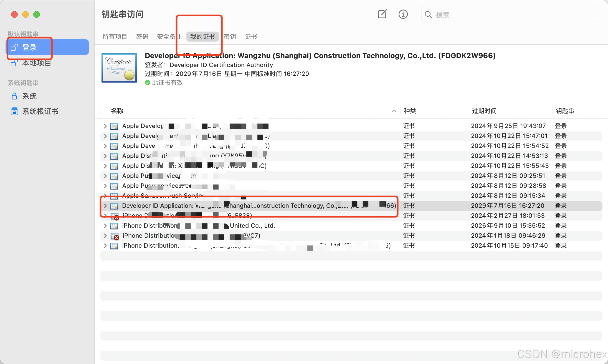Toggle the sort direction arrow in 名称 column

coord(394,111)
